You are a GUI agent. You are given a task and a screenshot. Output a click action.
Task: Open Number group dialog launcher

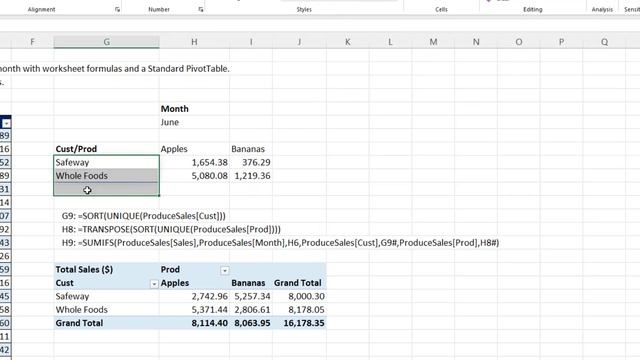pos(201,9)
